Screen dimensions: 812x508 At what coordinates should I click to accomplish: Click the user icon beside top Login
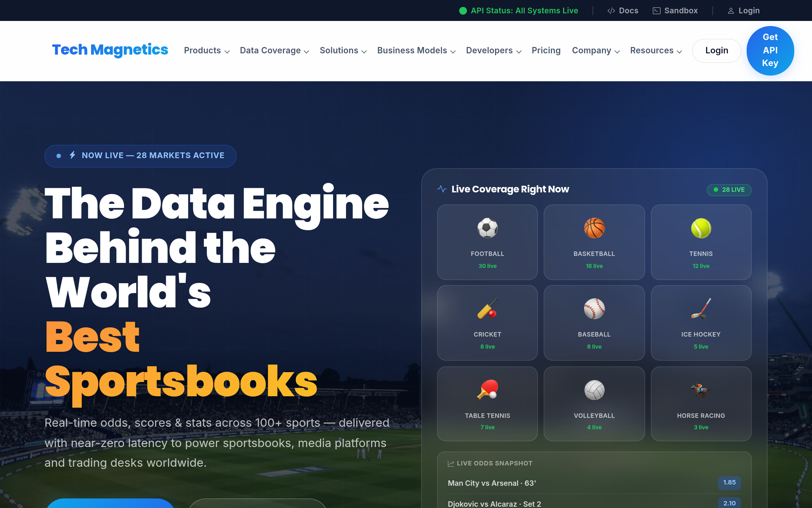[730, 11]
